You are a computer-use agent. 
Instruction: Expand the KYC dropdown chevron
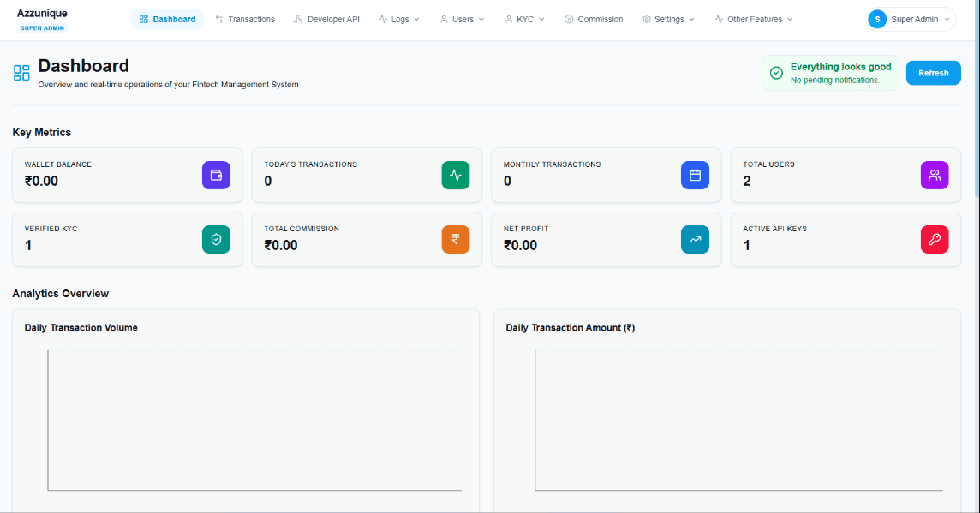pyautogui.click(x=542, y=20)
